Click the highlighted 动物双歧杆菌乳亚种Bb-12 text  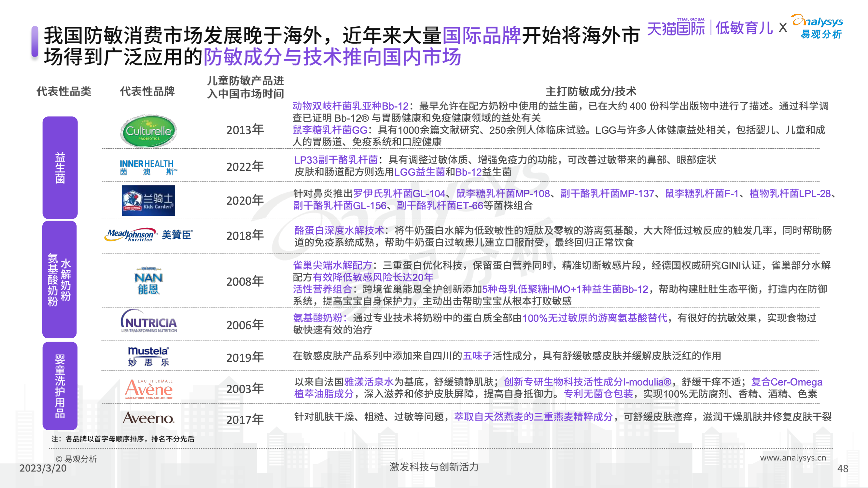coord(350,106)
